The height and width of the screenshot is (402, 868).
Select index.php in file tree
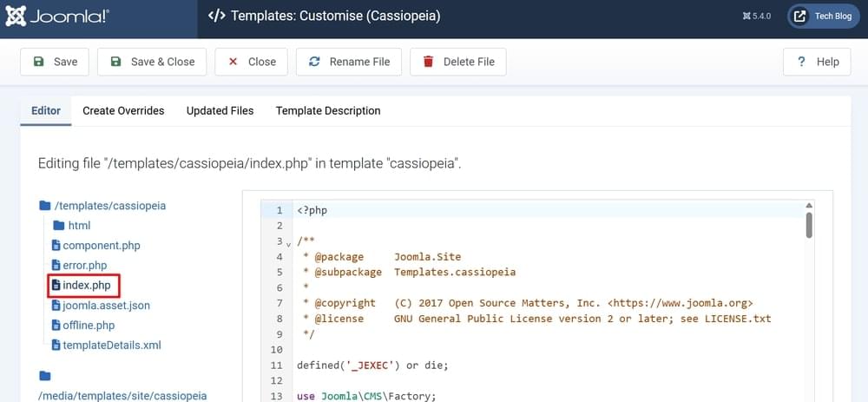point(82,285)
